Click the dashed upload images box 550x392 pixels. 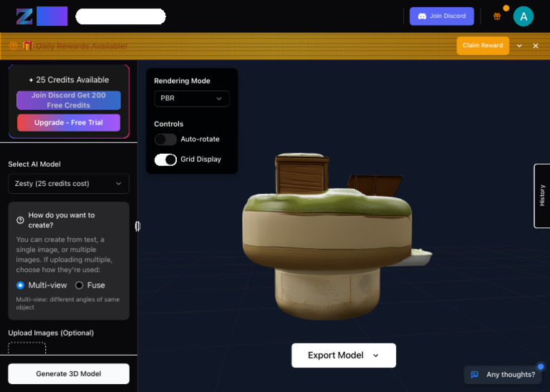pyautogui.click(x=27, y=348)
